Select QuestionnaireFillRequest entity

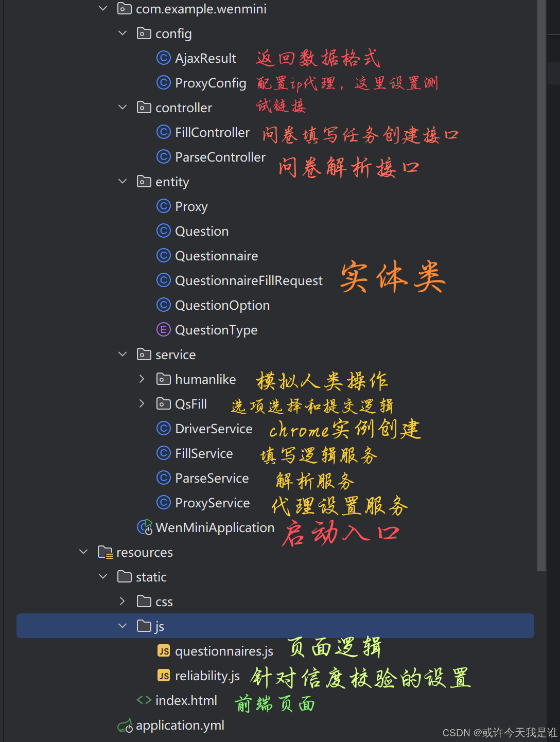[249, 280]
